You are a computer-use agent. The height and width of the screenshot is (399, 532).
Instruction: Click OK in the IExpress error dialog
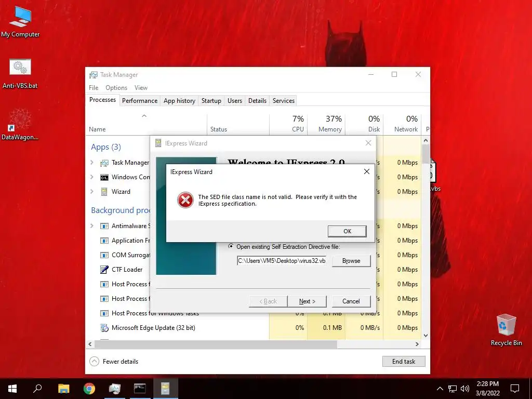(347, 231)
